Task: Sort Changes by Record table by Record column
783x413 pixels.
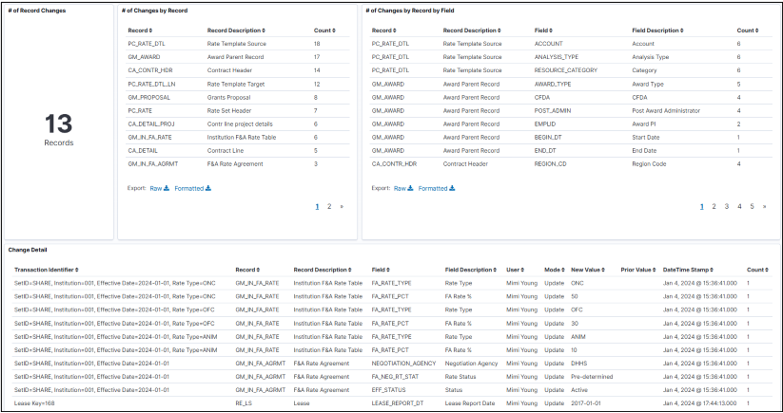Action: 140,30
